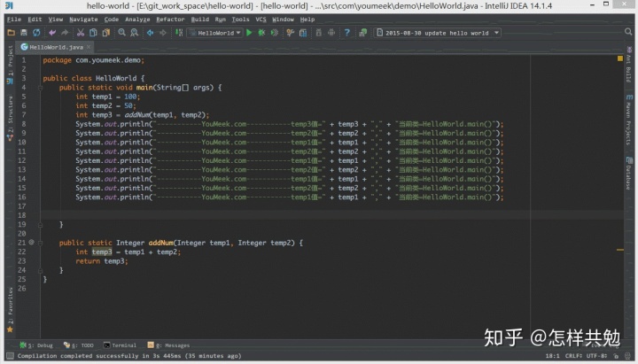The width and height of the screenshot is (638, 364).
Task: Click the Cut scissors icon
Action: [x=81, y=33]
